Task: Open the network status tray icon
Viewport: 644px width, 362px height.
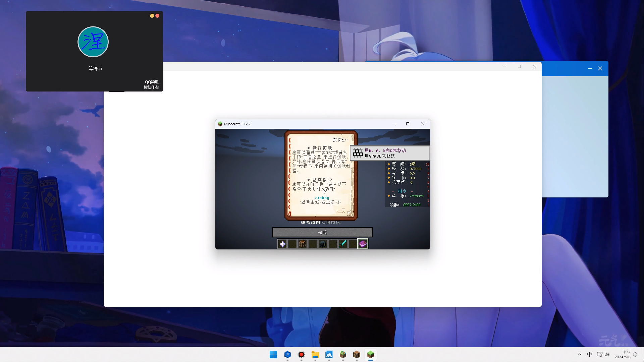Action: [599, 355]
